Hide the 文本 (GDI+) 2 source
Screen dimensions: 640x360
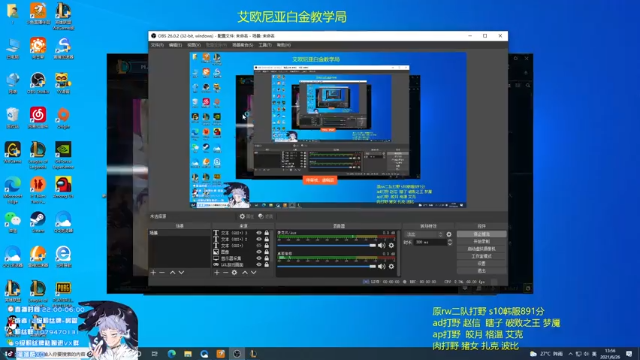pyautogui.click(x=259, y=239)
